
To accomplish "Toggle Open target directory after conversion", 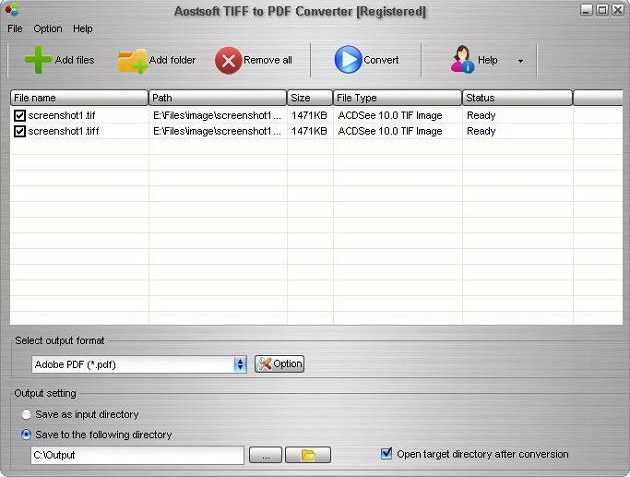I will tap(387, 454).
